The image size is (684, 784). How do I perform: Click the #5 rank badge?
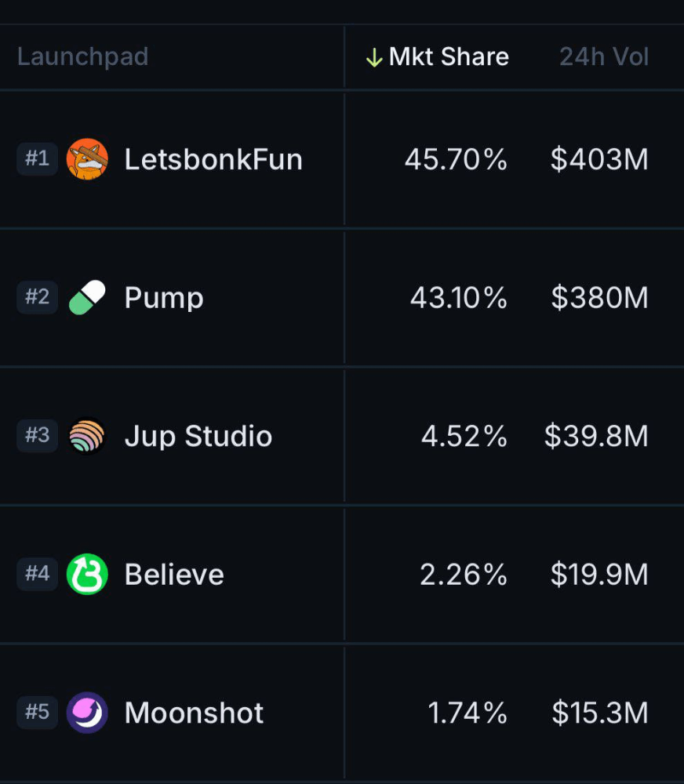coord(38,713)
